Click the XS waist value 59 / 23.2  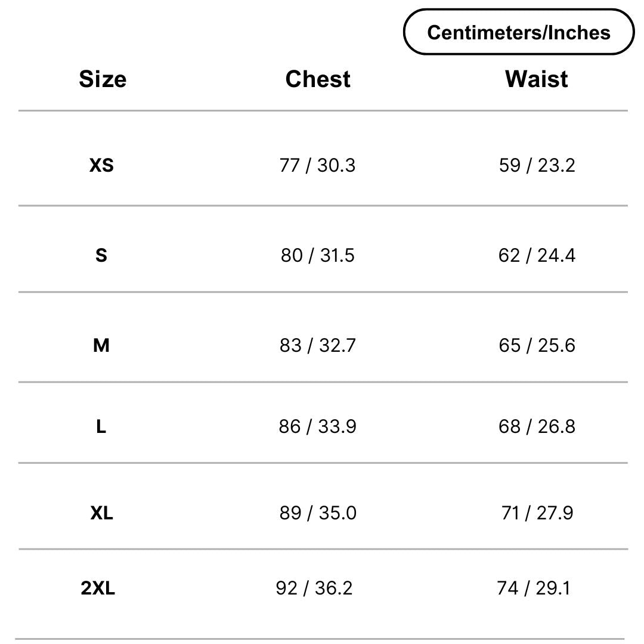537,165
